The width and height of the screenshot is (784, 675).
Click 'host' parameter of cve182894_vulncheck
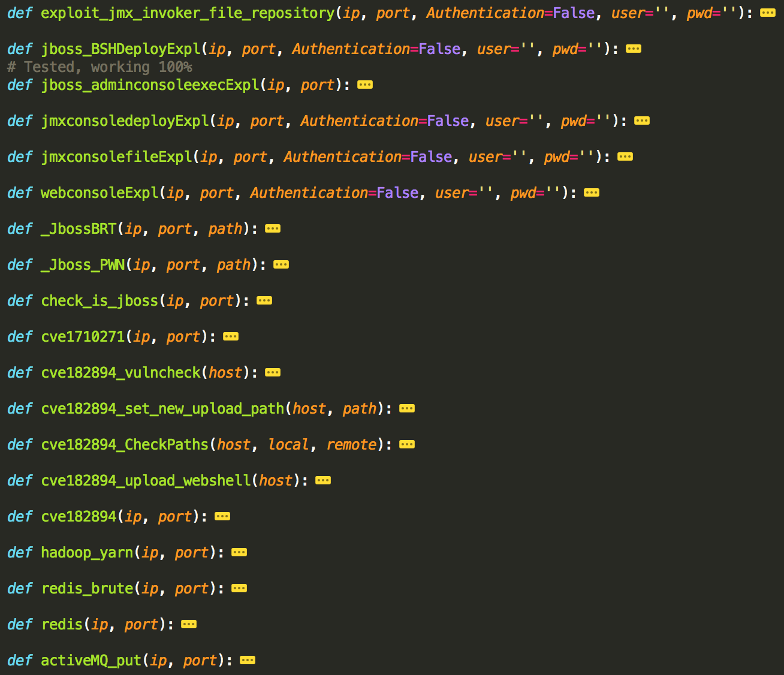(225, 373)
